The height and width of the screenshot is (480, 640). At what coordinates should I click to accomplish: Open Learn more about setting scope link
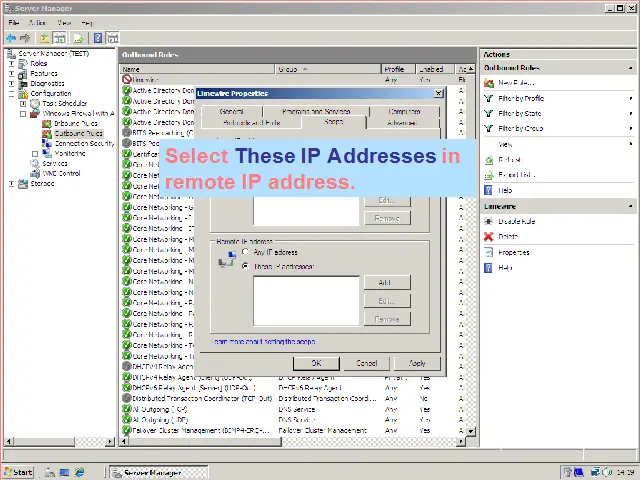click(x=264, y=342)
